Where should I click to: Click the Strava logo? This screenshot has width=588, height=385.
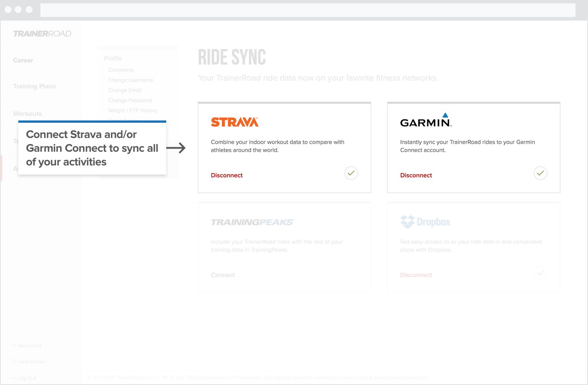tap(235, 122)
